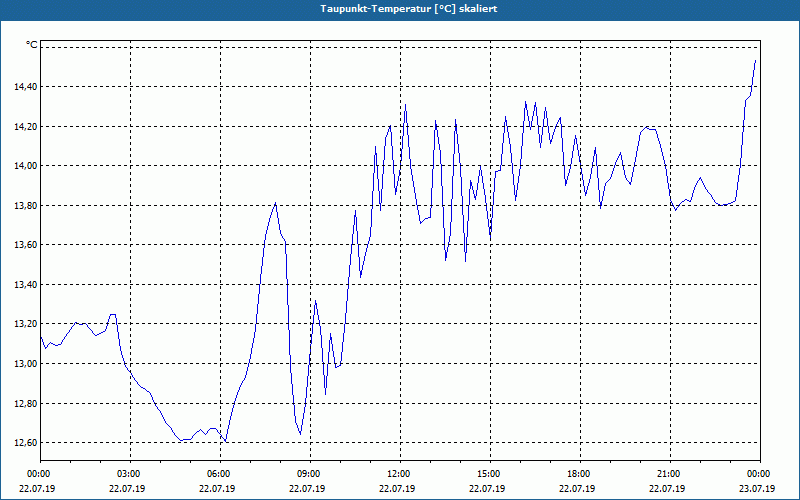The height and width of the screenshot is (500, 800).
Task: Click the 15:00 time axis label
Action: click(x=490, y=474)
